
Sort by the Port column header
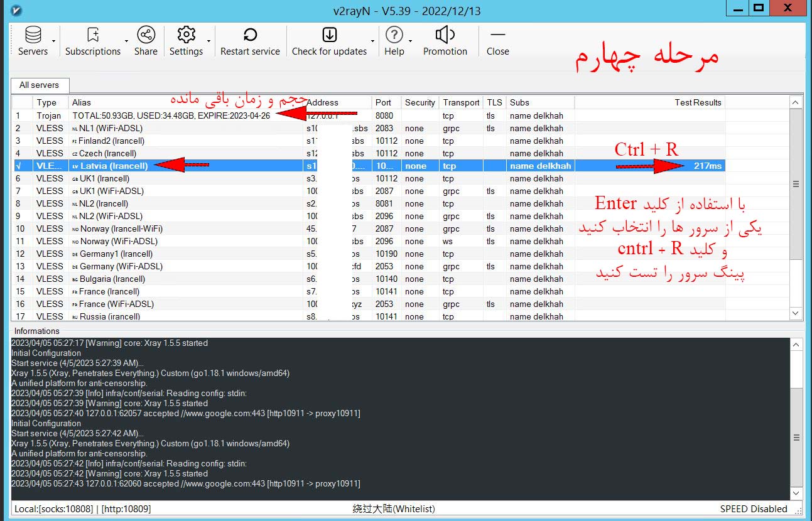tap(387, 102)
